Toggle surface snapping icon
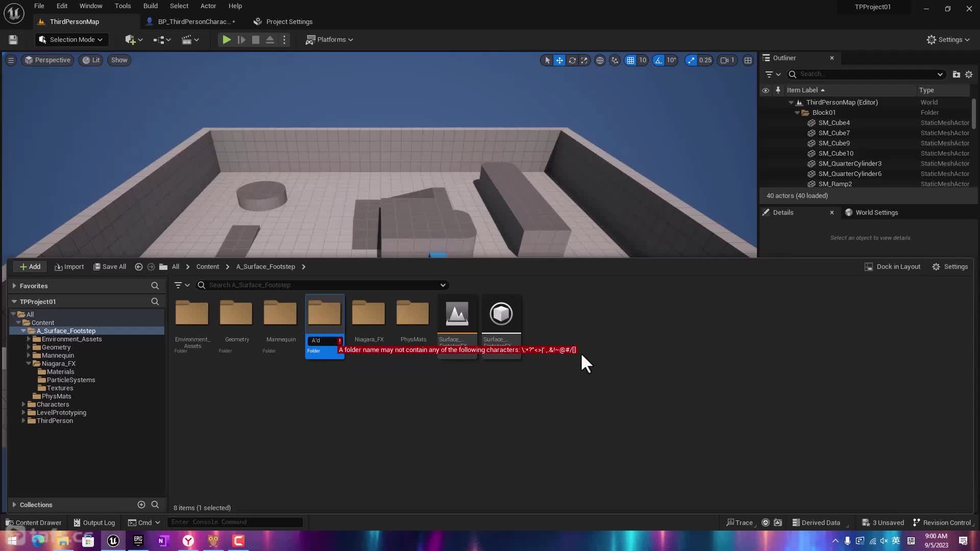The height and width of the screenshot is (551, 980). [x=615, y=60]
